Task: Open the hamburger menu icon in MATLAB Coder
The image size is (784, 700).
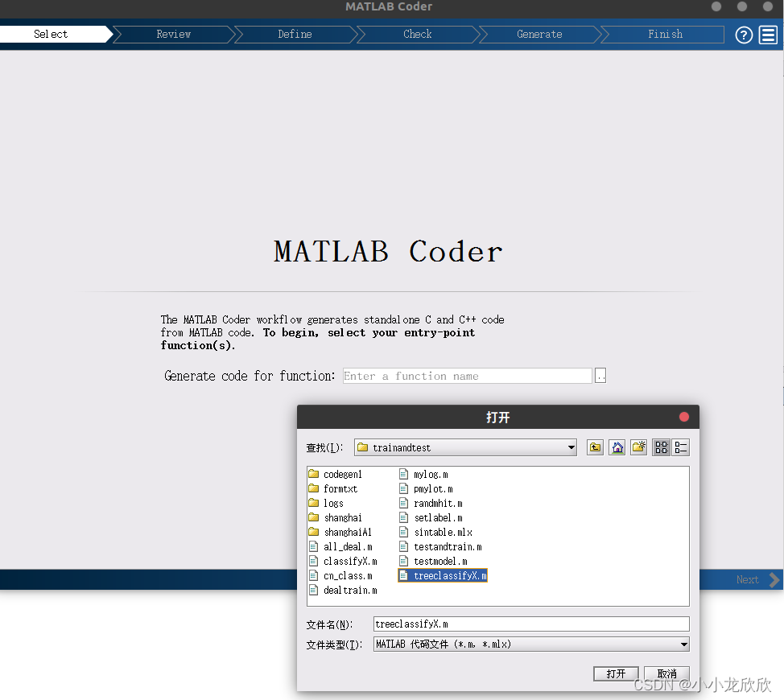Action: [768, 35]
